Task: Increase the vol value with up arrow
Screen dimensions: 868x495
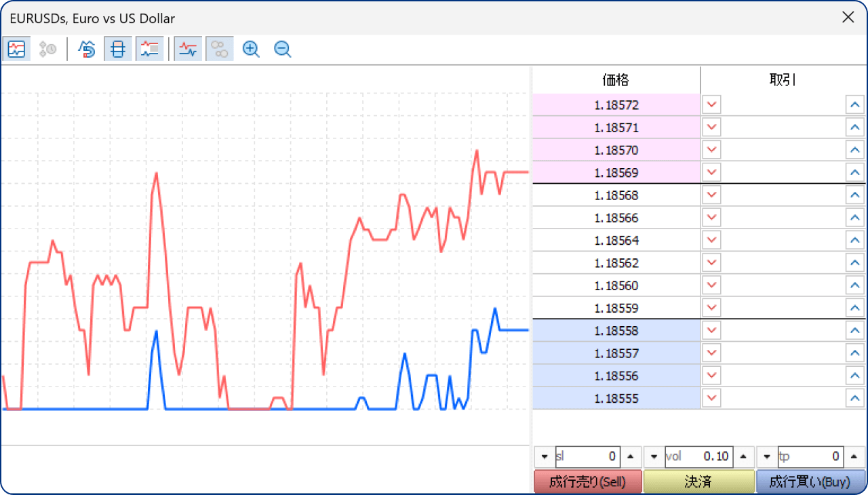Action: (745, 456)
